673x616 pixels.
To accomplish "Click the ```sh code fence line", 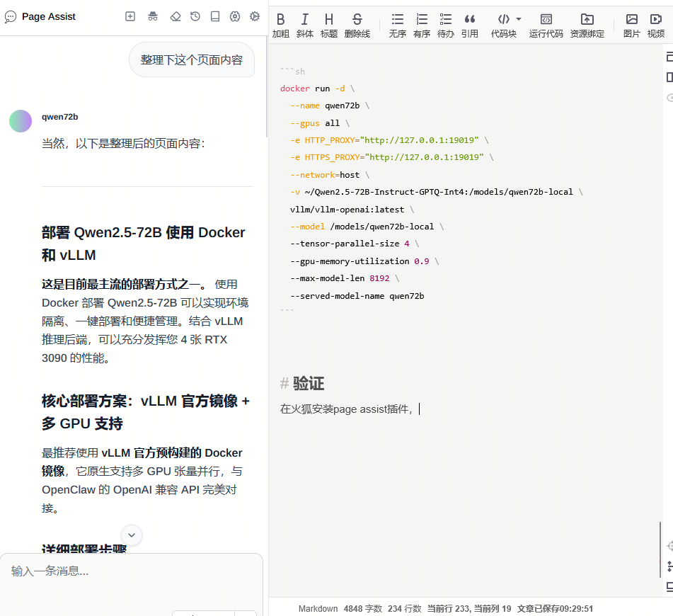I will coord(292,71).
